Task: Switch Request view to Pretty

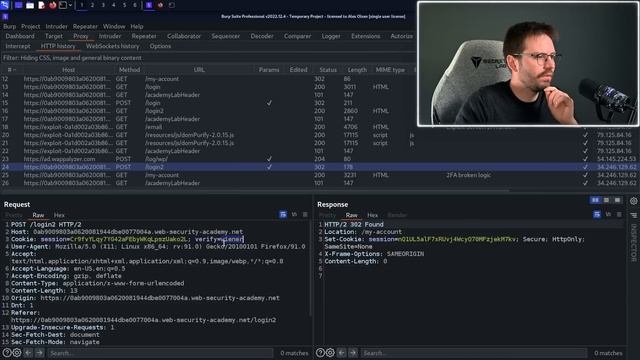Action: click(x=13, y=215)
